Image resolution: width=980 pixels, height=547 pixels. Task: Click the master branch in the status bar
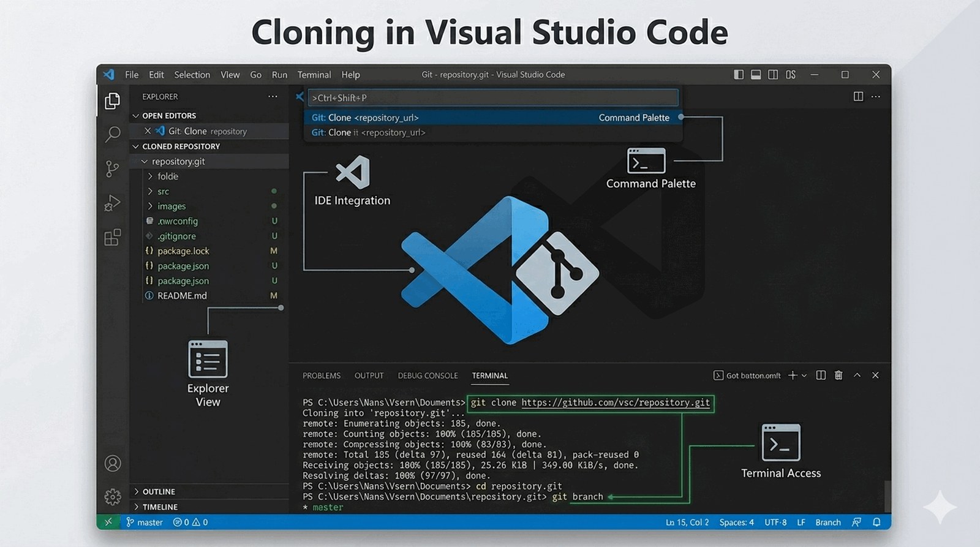(x=145, y=522)
